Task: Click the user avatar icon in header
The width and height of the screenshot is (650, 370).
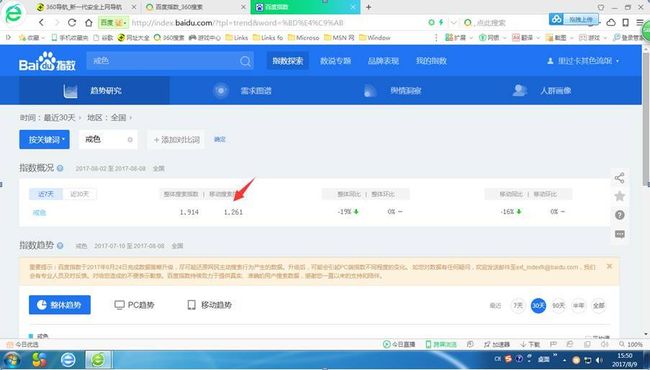Action: tap(550, 61)
